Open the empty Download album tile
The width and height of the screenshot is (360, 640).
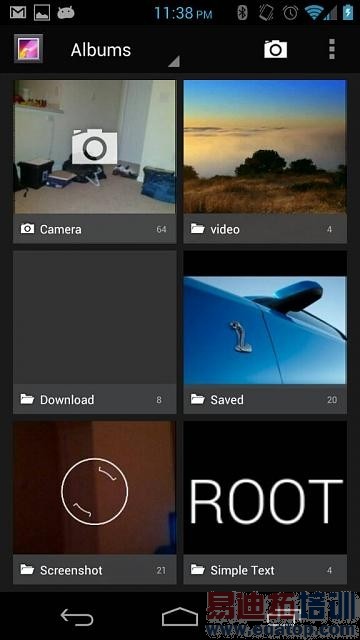pos(95,317)
